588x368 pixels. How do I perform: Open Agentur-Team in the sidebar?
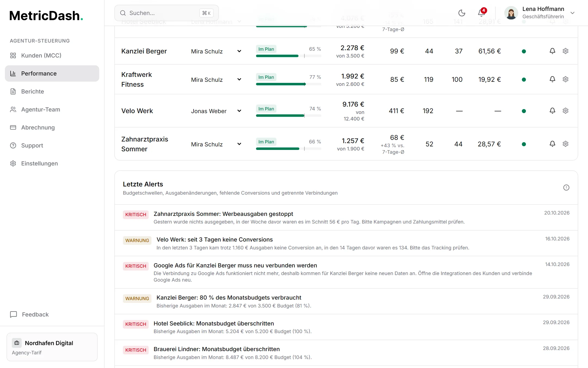52,109
